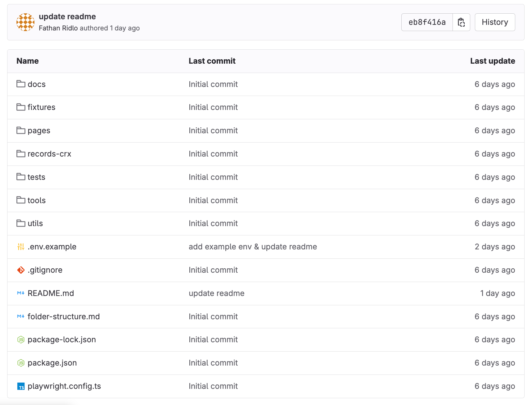Click the .gitignore git icon
This screenshot has width=532, height=405.
[x=21, y=270]
